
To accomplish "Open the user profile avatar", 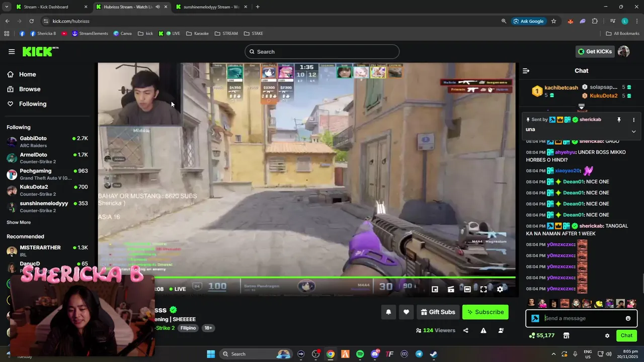I will (623, 51).
